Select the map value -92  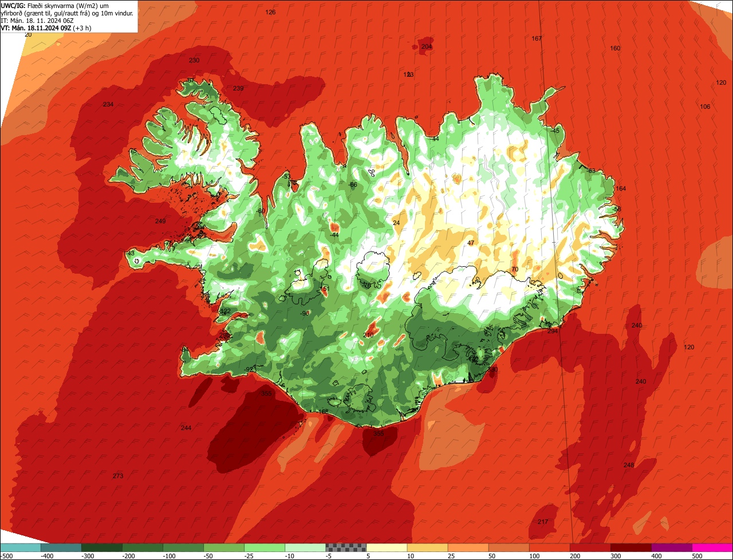[x=249, y=369]
